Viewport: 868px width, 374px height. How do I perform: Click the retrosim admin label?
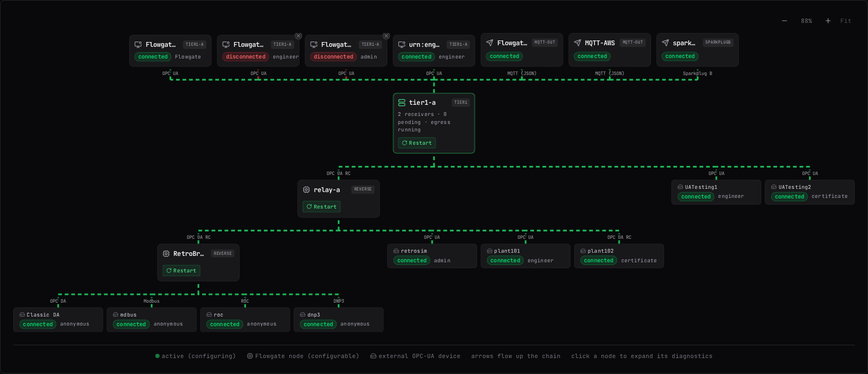[442, 261]
